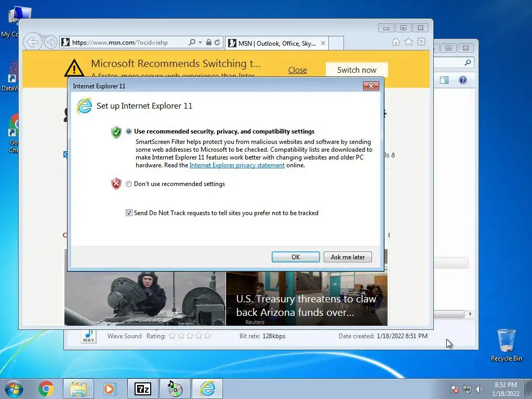Viewport: 532px width, 399px height.
Task: Minimize the Internet Explorer window
Action: [x=386, y=28]
